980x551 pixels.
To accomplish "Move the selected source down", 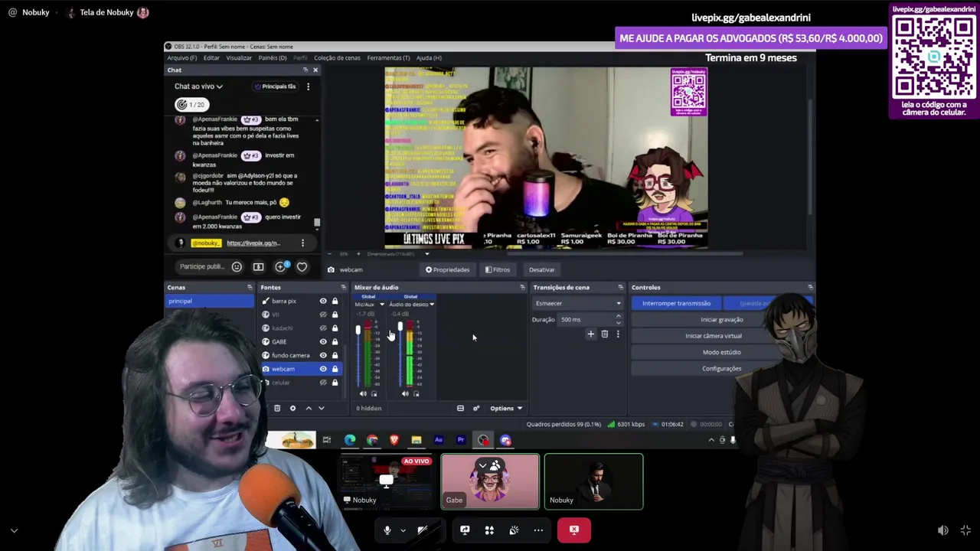I will pos(321,408).
